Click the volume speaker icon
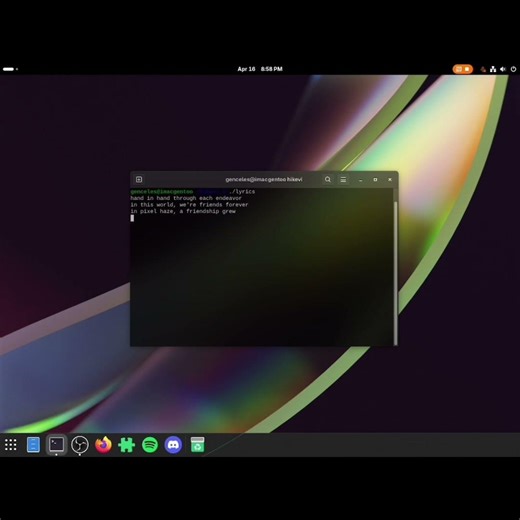This screenshot has height=520, width=520. click(x=503, y=69)
